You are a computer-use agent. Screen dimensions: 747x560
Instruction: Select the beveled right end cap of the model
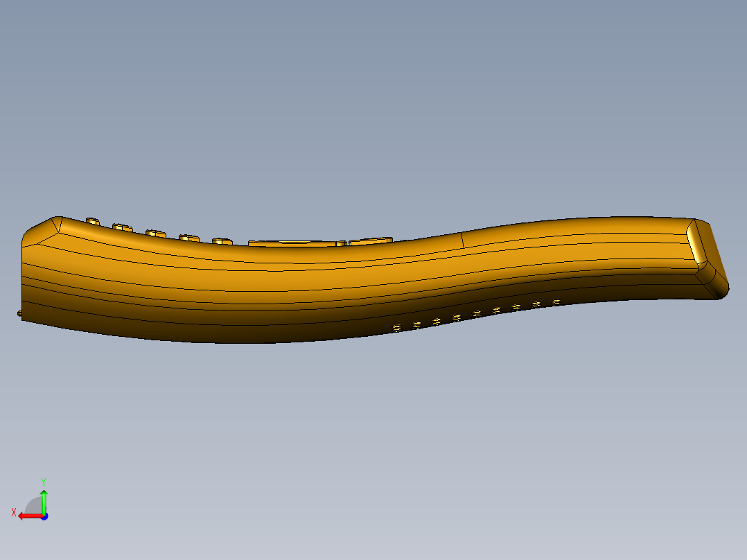point(708,259)
